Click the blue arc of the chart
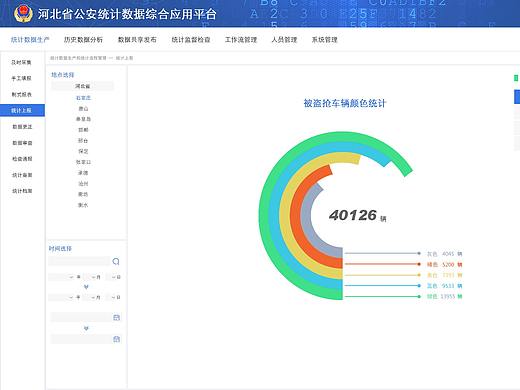This screenshot has width=520, height=390. (274, 216)
